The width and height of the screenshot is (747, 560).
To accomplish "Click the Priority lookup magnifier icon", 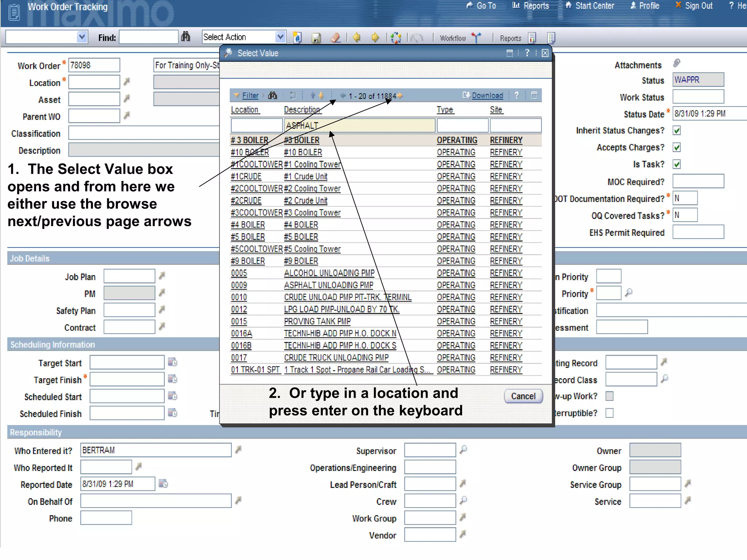I will 628,292.
